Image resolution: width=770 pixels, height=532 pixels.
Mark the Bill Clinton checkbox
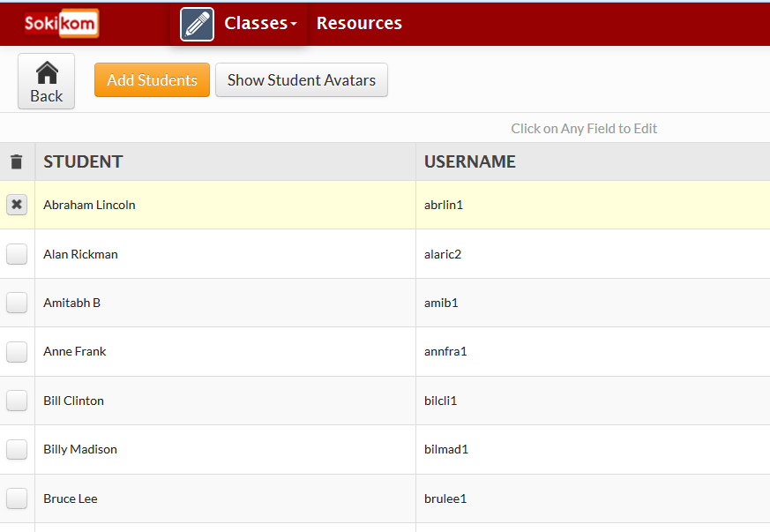click(x=17, y=401)
